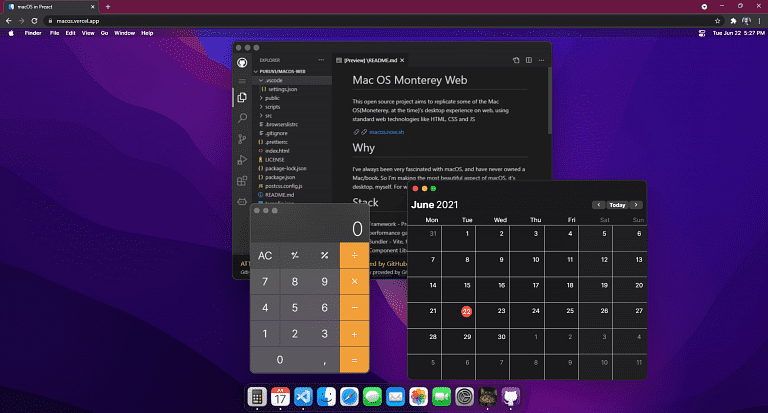The height and width of the screenshot is (413, 768).
Task: Open the LICENSE file in Explorer
Action: pyautogui.click(x=274, y=160)
